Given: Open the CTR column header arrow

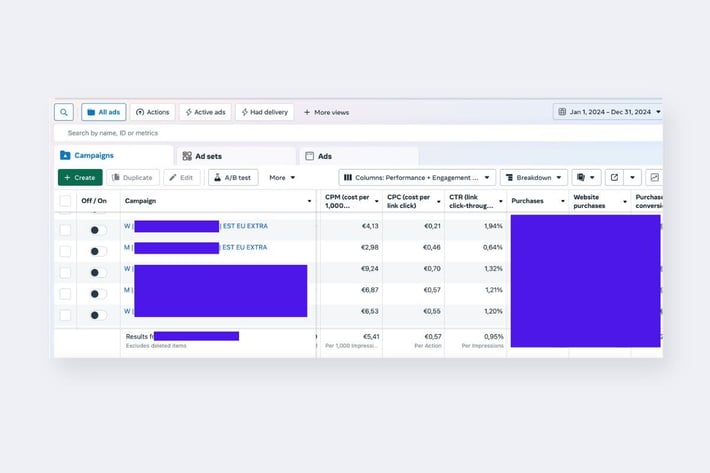Looking at the screenshot, I should click(501, 201).
